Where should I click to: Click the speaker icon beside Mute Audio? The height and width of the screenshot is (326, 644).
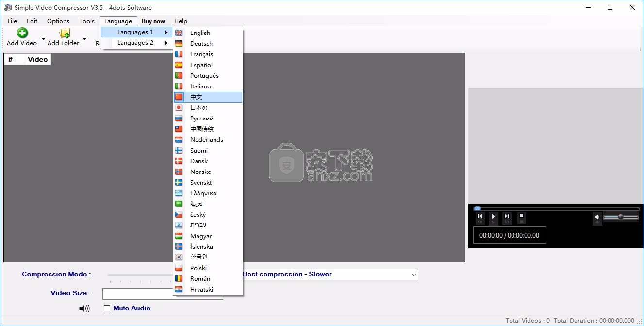click(84, 308)
